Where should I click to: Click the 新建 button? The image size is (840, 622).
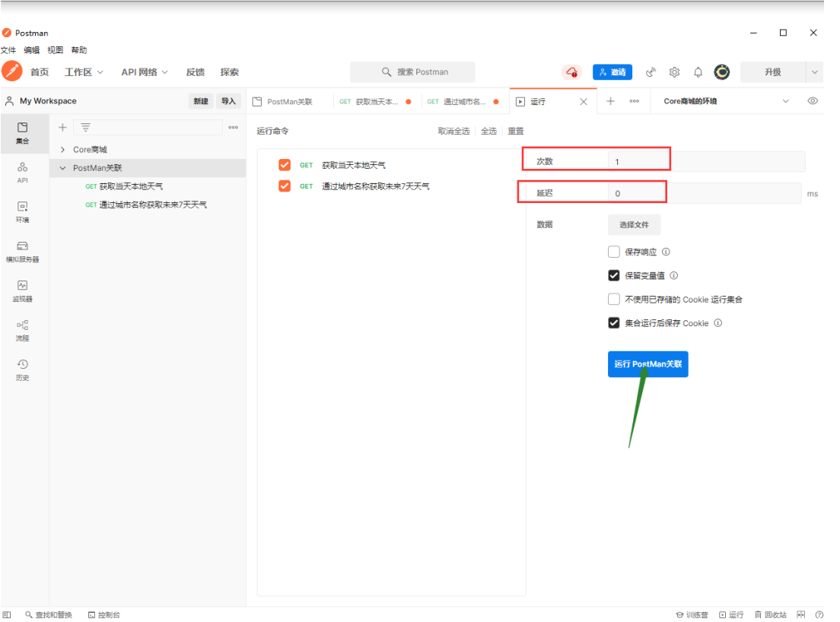tap(201, 100)
